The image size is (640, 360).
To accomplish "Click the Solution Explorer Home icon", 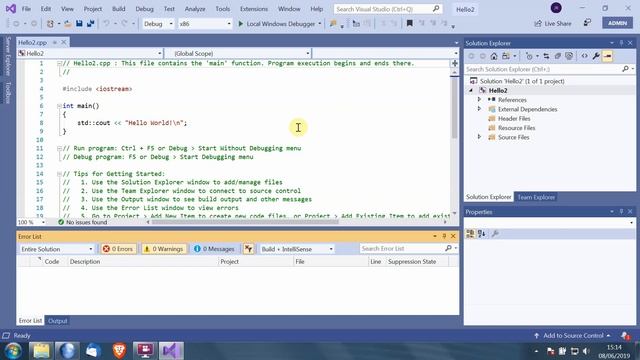I will [x=494, y=56].
